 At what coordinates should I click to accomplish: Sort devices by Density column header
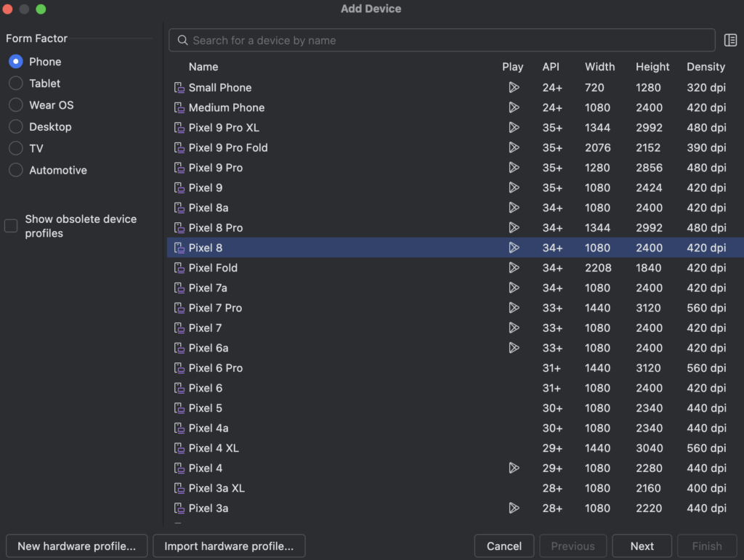pos(705,67)
